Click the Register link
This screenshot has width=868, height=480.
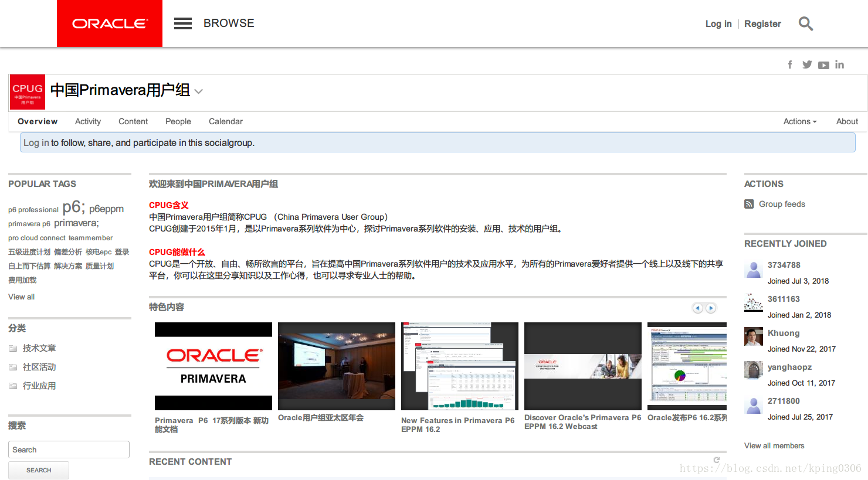click(x=762, y=24)
